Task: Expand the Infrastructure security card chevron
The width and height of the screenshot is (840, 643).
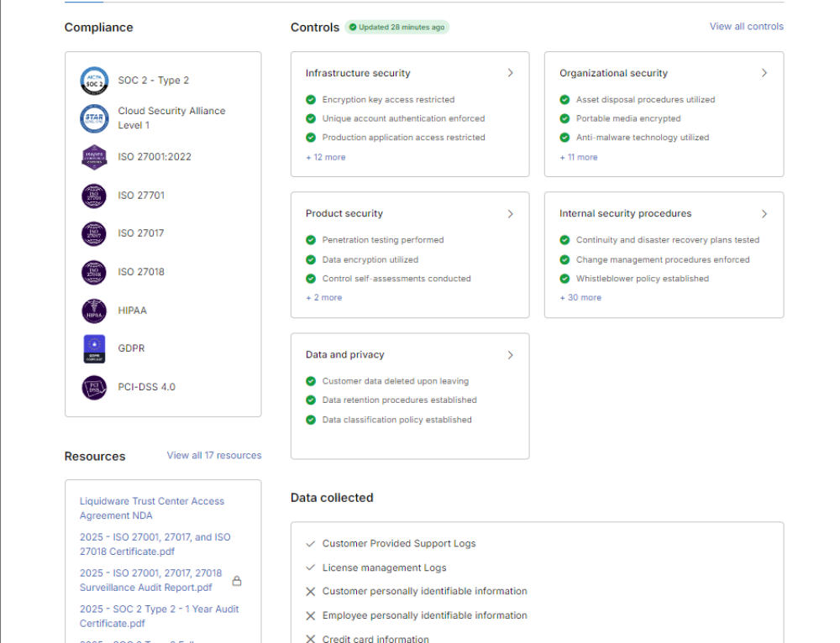Action: (510, 73)
